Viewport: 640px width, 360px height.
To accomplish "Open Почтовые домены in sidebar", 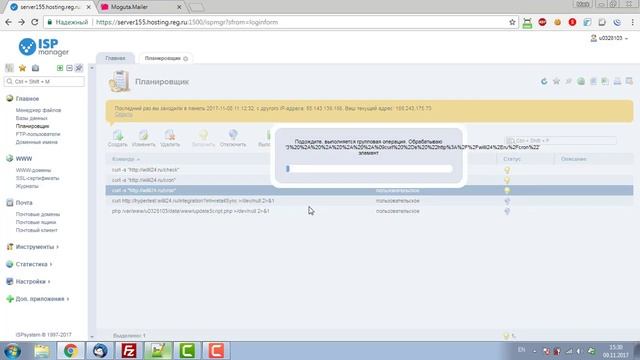I will tap(38, 214).
